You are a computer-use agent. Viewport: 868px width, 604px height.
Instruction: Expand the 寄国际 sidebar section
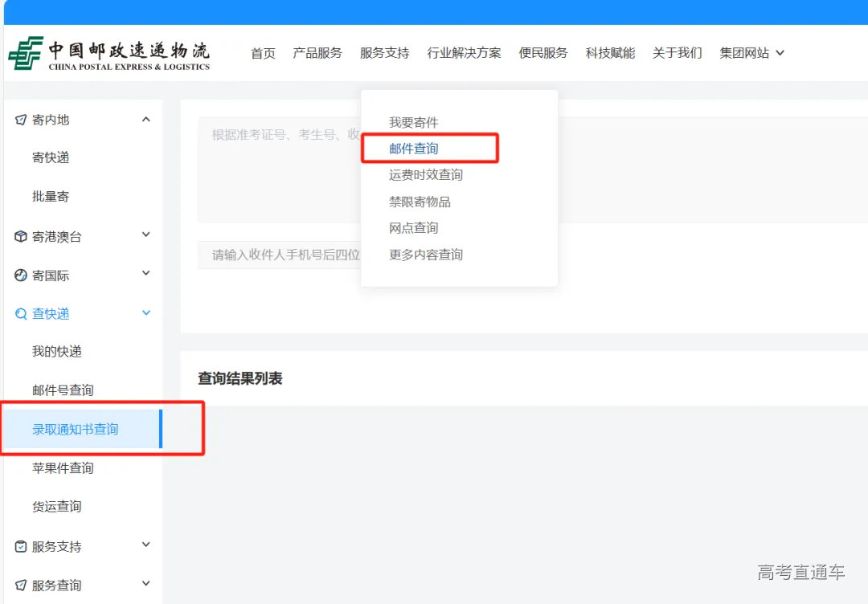click(x=145, y=274)
